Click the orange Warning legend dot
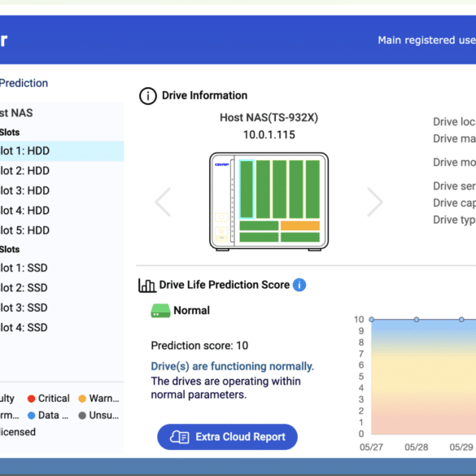The width and height of the screenshot is (476, 476). click(82, 399)
